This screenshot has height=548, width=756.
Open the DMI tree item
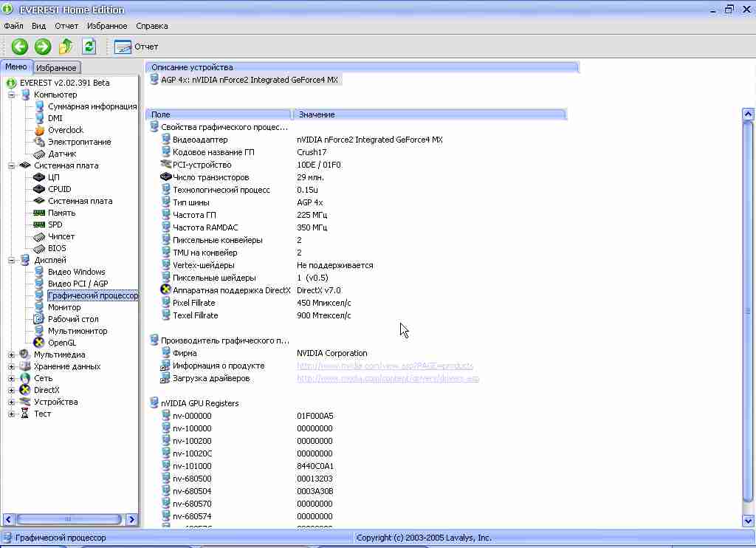tap(55, 118)
